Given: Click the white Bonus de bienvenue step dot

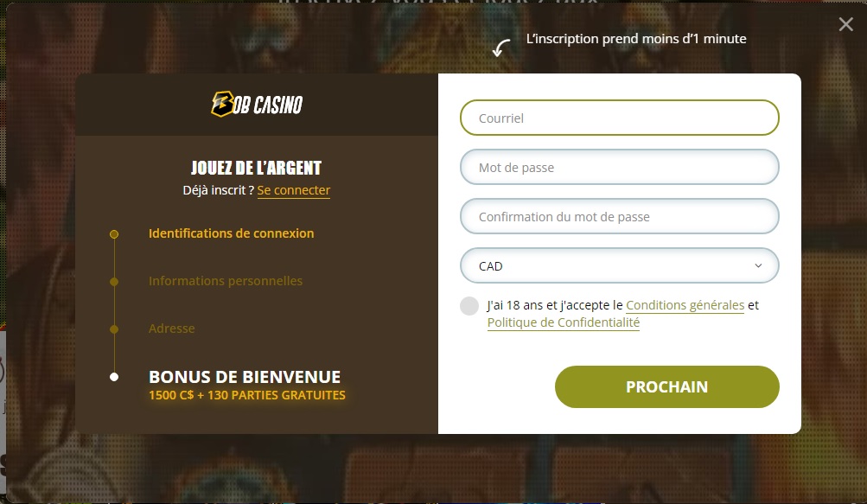Looking at the screenshot, I should (114, 377).
